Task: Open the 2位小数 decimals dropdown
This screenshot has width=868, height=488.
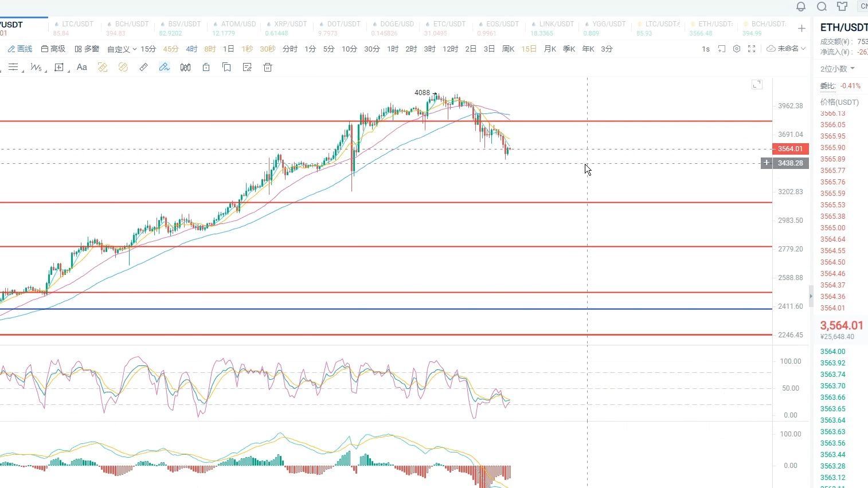Action: tap(837, 69)
